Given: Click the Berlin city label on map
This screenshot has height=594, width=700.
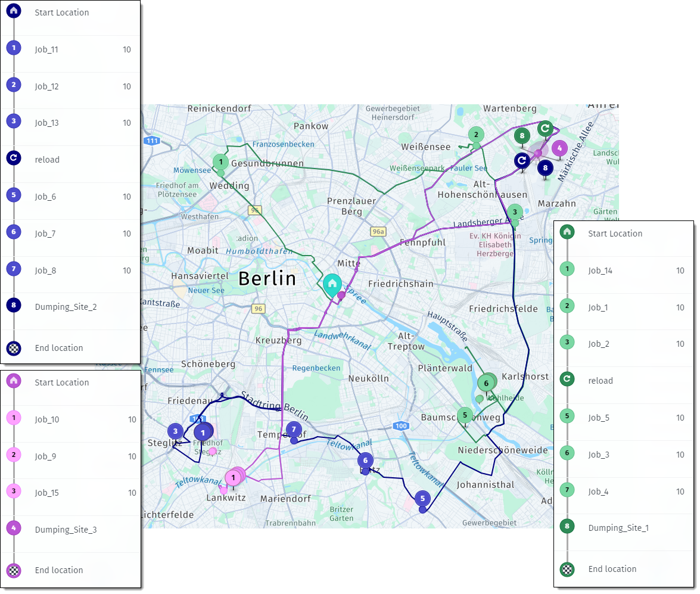Looking at the screenshot, I should click(267, 279).
